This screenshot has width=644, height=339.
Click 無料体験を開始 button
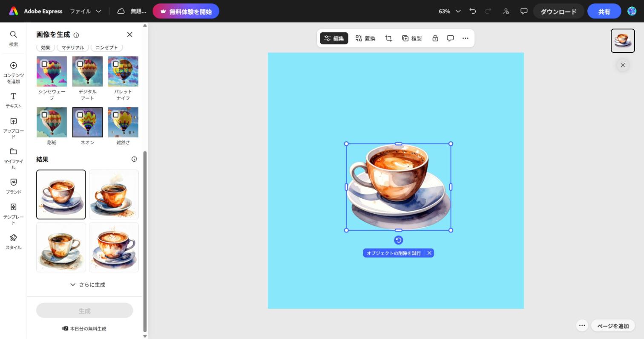tap(186, 12)
